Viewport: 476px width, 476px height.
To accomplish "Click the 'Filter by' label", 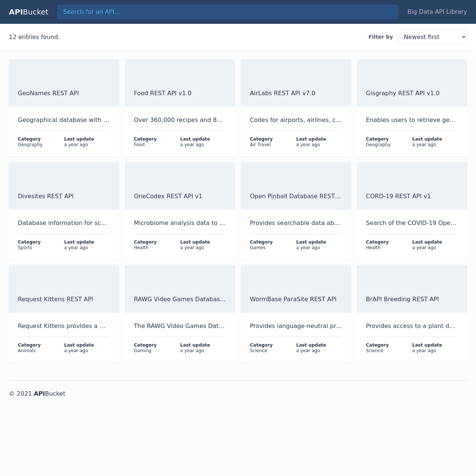I will [x=380, y=37].
